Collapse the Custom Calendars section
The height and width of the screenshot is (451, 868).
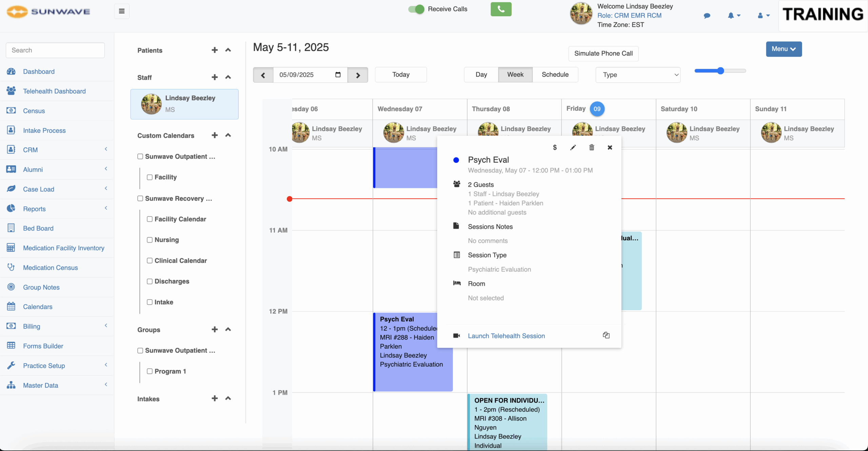click(228, 135)
